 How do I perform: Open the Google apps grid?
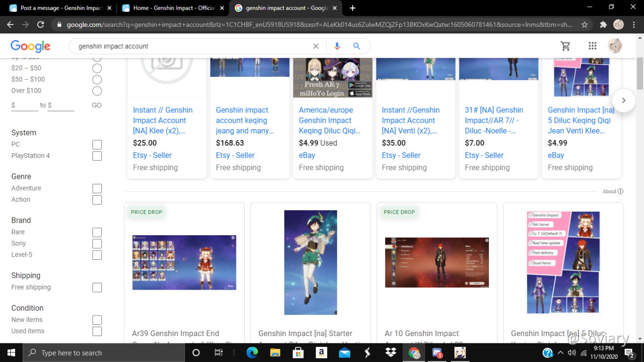[x=593, y=46]
